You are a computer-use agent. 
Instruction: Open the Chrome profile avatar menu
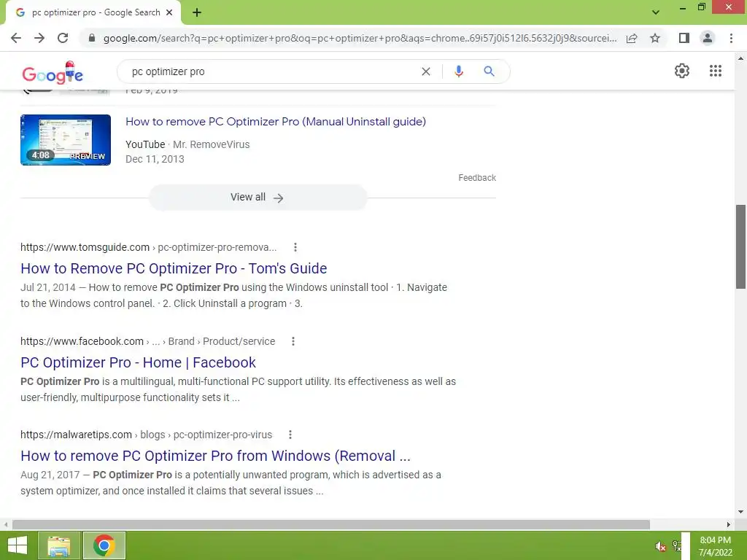(x=708, y=38)
